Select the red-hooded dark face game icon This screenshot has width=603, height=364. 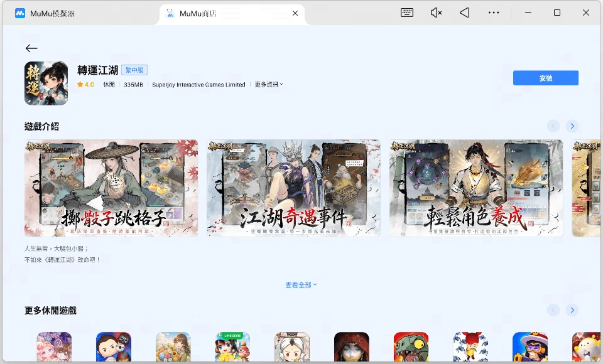[x=352, y=347]
